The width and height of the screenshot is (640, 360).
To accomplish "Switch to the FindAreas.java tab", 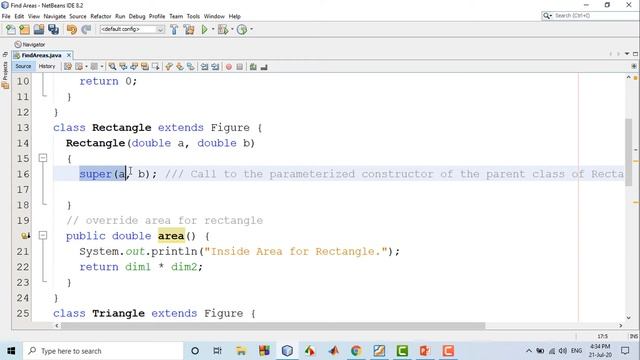I will [41, 55].
